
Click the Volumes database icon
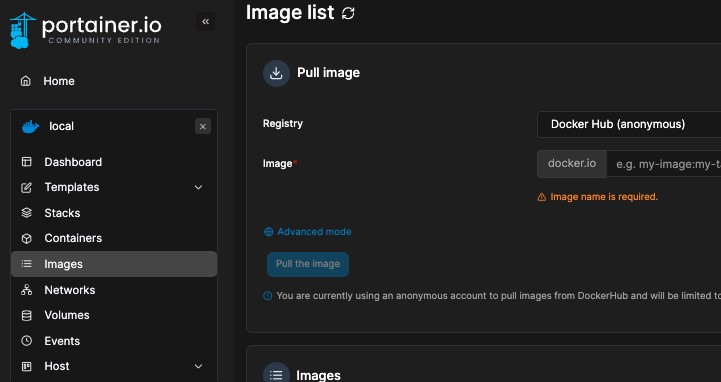27,315
